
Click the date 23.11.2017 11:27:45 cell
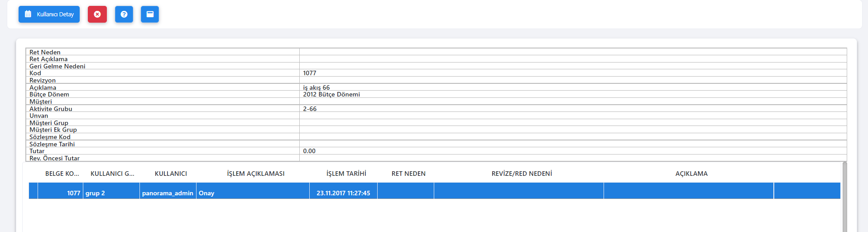(x=344, y=191)
